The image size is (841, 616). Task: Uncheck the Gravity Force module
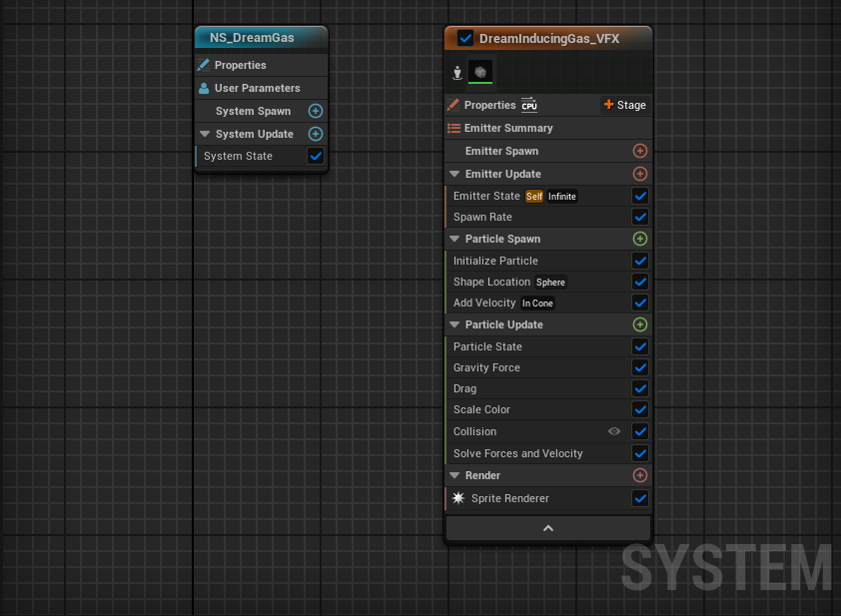tap(640, 367)
